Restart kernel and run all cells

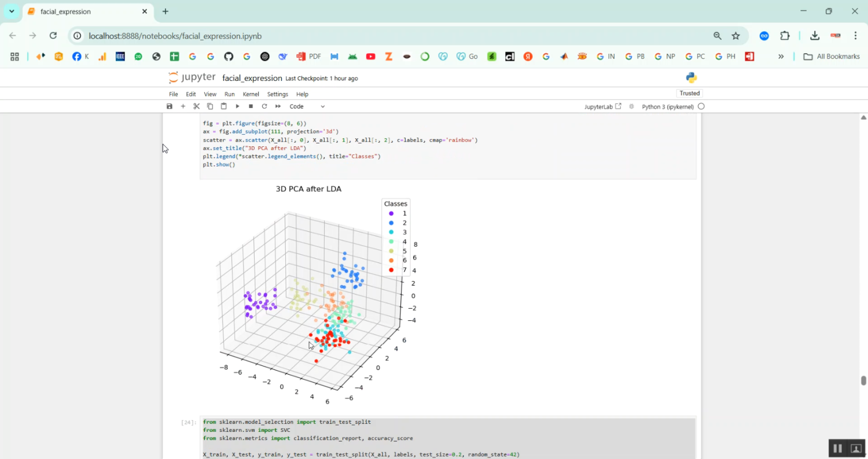(278, 106)
